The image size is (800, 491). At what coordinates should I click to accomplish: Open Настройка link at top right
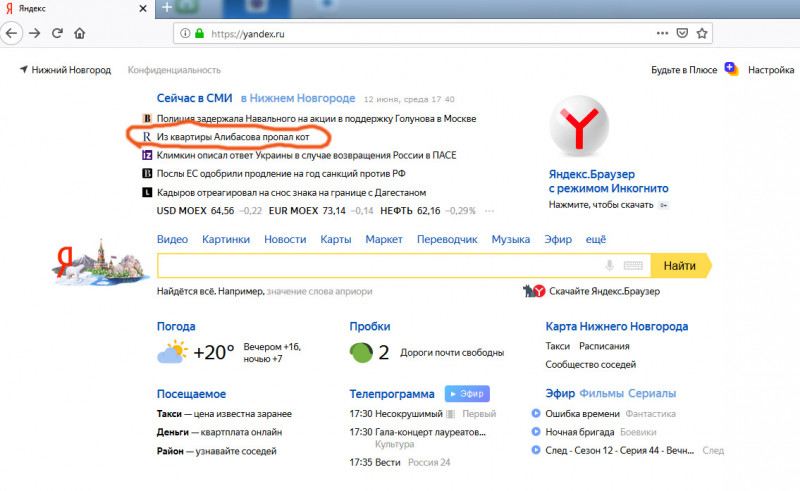pos(771,69)
